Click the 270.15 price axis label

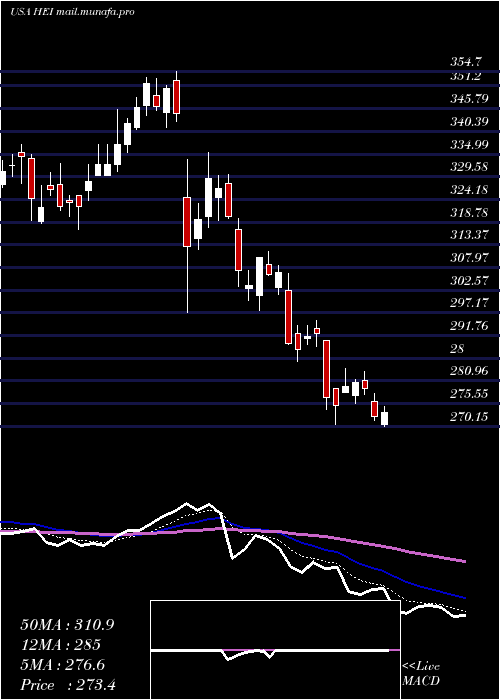pos(469,417)
